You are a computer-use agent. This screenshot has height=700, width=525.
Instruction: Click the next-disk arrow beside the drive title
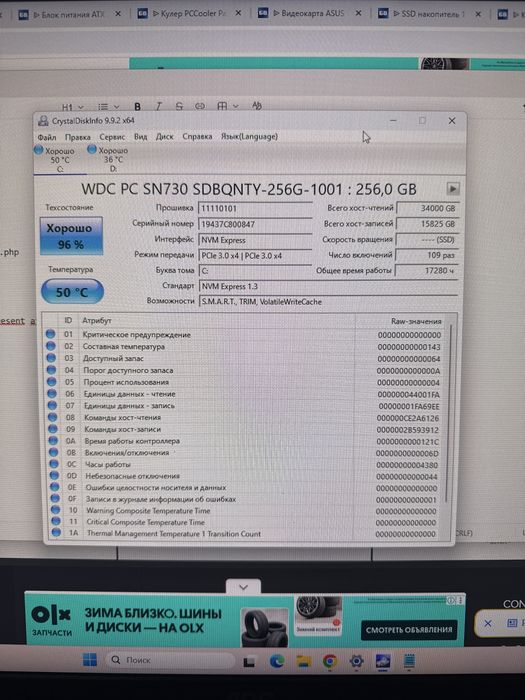click(x=453, y=189)
